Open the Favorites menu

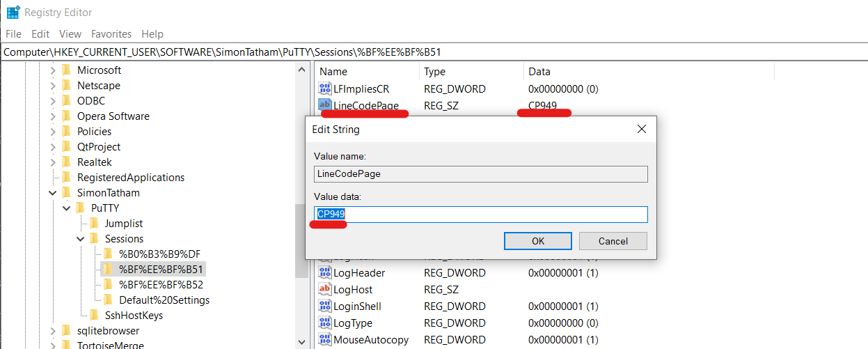[111, 33]
